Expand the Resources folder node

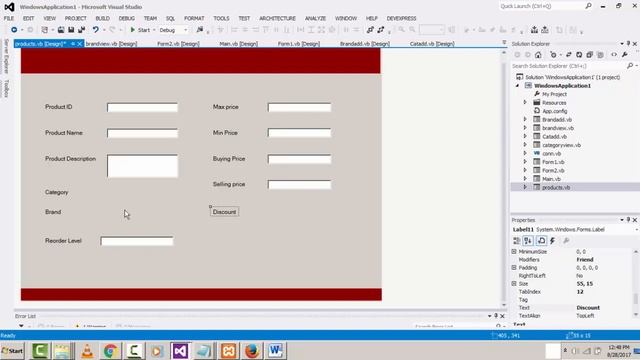(x=525, y=102)
